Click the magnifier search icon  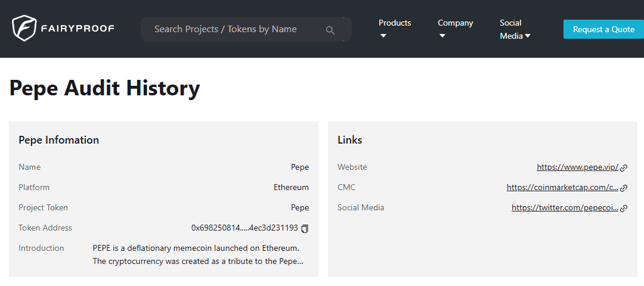330,30
